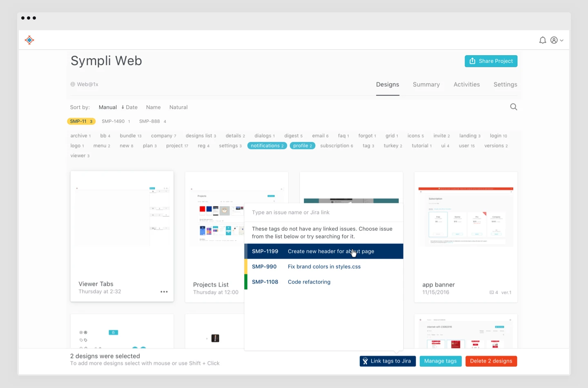The width and height of the screenshot is (588, 388).
Task: Click the Jira icon in Link tags button
Action: [x=365, y=361]
